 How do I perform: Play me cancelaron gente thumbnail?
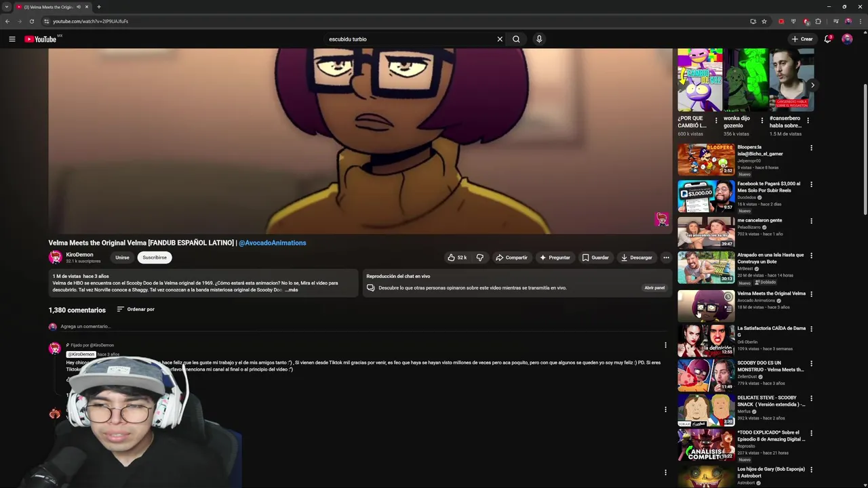tap(706, 232)
